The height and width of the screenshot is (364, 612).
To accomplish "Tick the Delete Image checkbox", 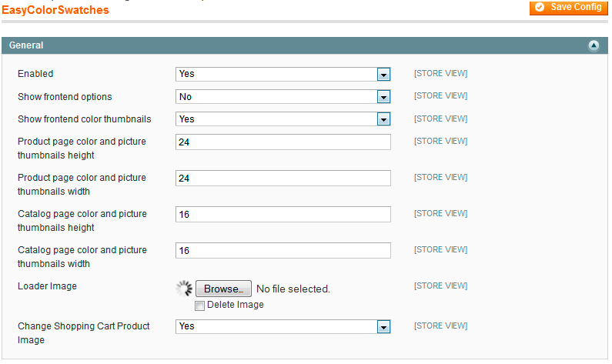I will pos(199,306).
